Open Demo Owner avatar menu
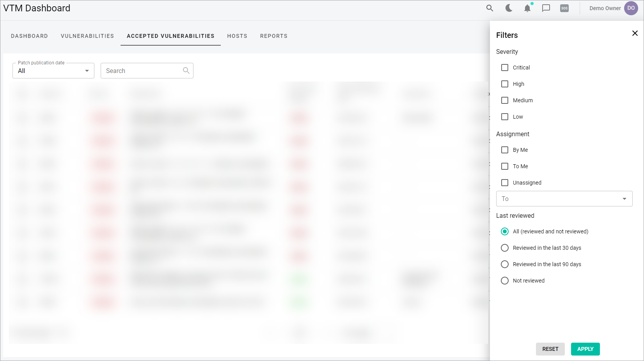644x361 pixels. 631,8
